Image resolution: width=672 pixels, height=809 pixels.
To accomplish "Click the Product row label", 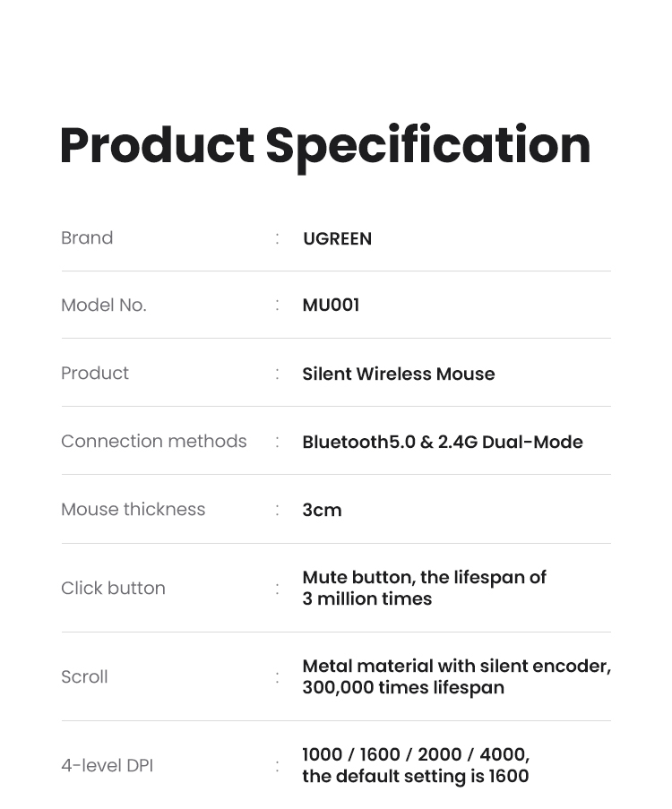I will point(95,374).
